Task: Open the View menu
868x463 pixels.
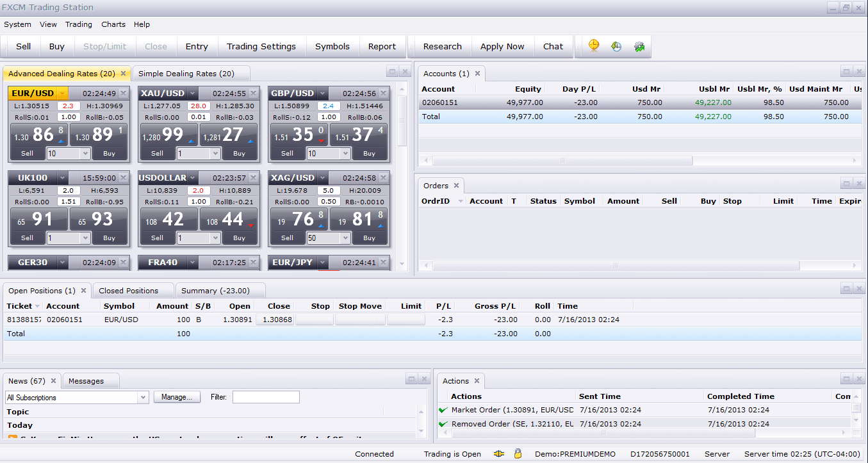Action: click(48, 24)
